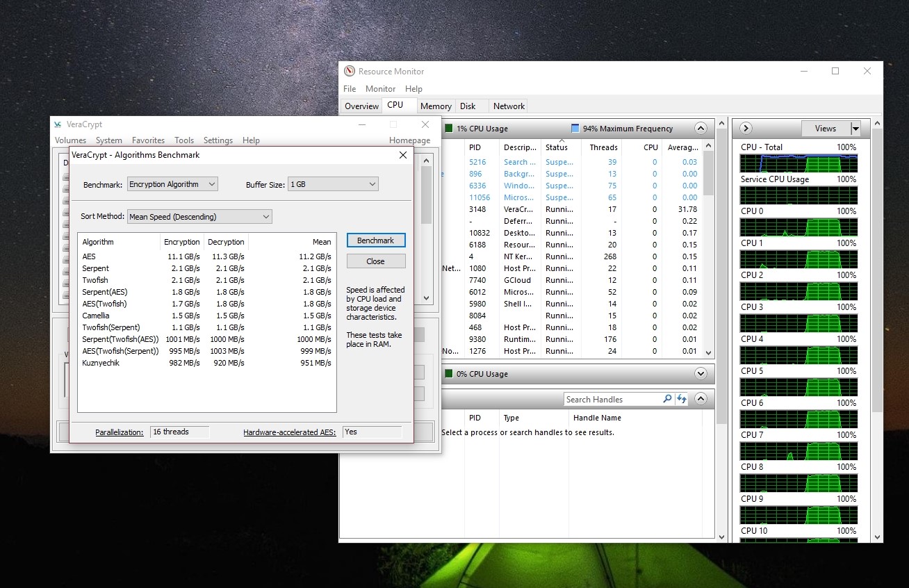The height and width of the screenshot is (588, 909).
Task: Select the process row with PID 3148
Action: 571,209
